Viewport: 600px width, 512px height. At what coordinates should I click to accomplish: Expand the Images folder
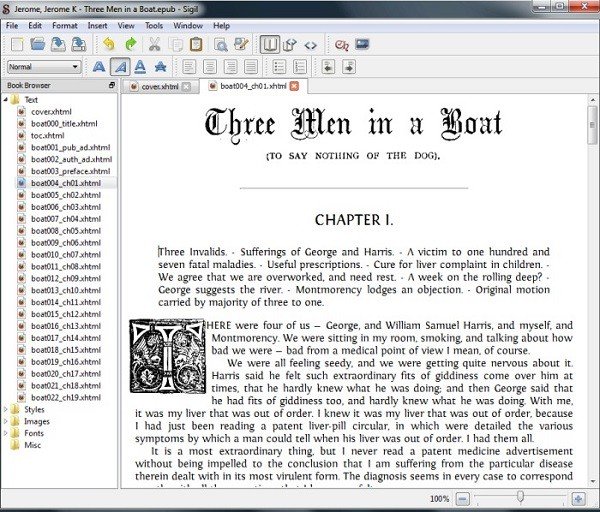point(6,421)
